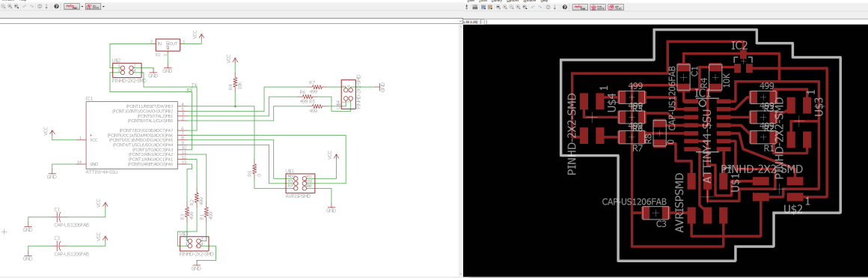Image resolution: width=868 pixels, height=278 pixels.
Task: Undo last action in schematic window
Action: (x=25, y=7)
